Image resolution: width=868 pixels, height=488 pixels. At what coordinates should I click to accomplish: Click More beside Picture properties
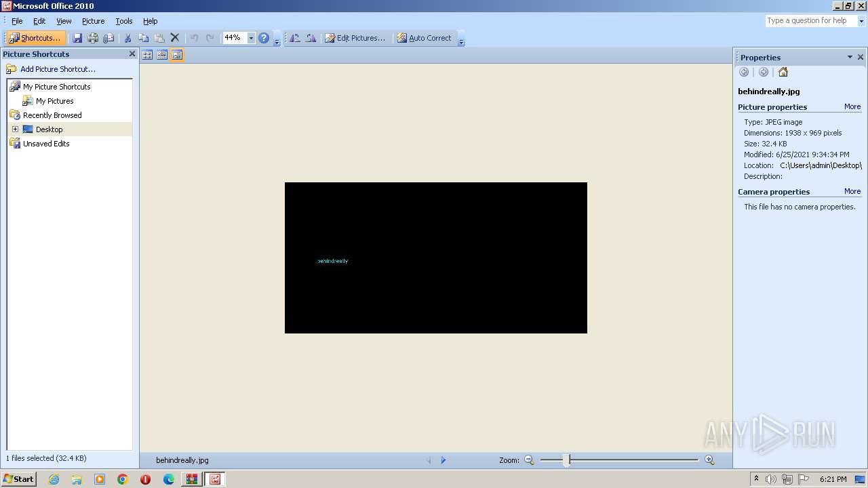click(852, 106)
